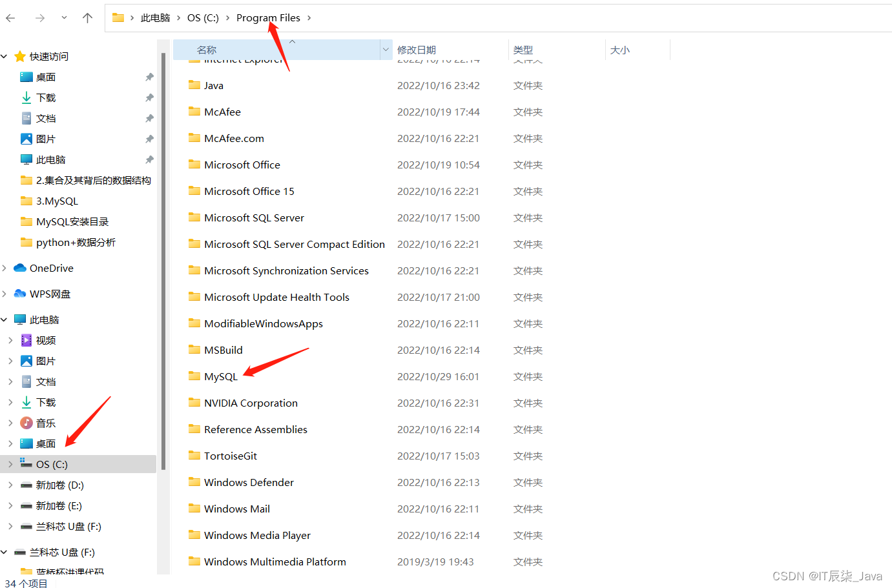The width and height of the screenshot is (892, 588).
Task: Expand chevron after OS (C:) breadcrumb
Action: (227, 18)
